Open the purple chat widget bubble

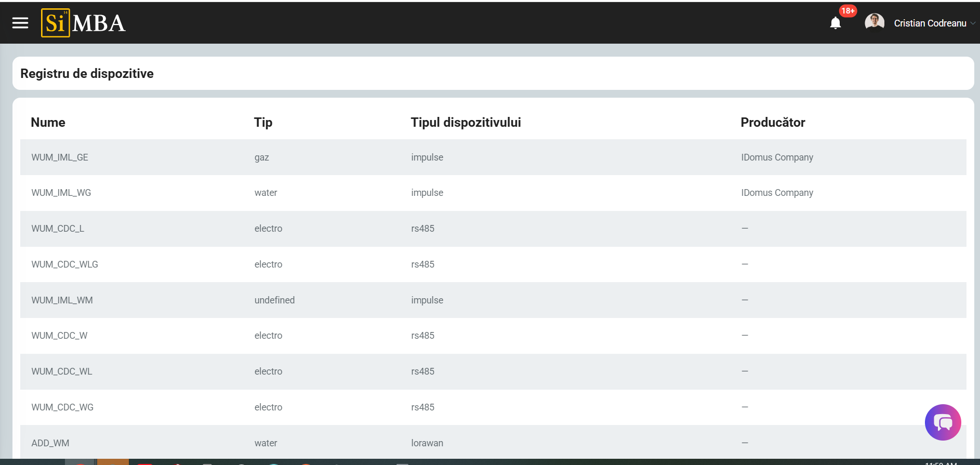point(943,422)
